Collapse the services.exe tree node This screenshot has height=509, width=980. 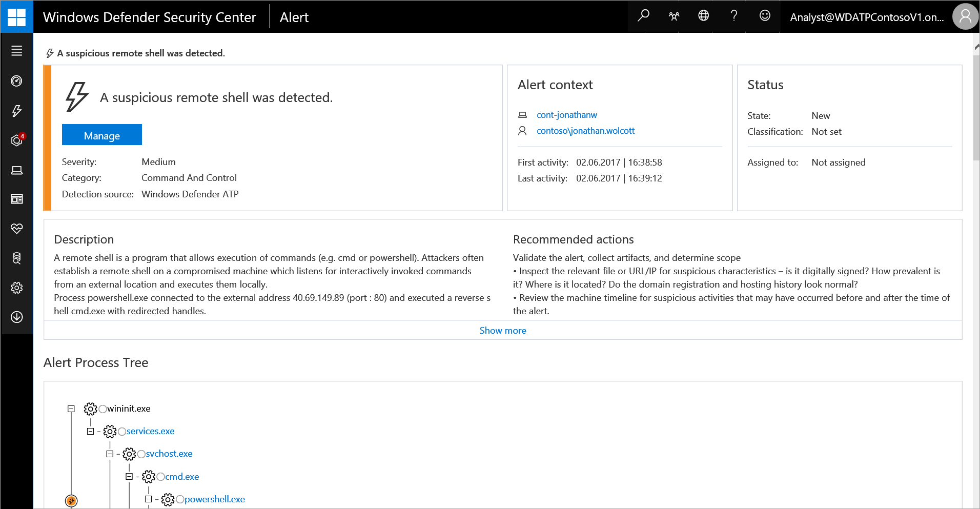click(91, 432)
